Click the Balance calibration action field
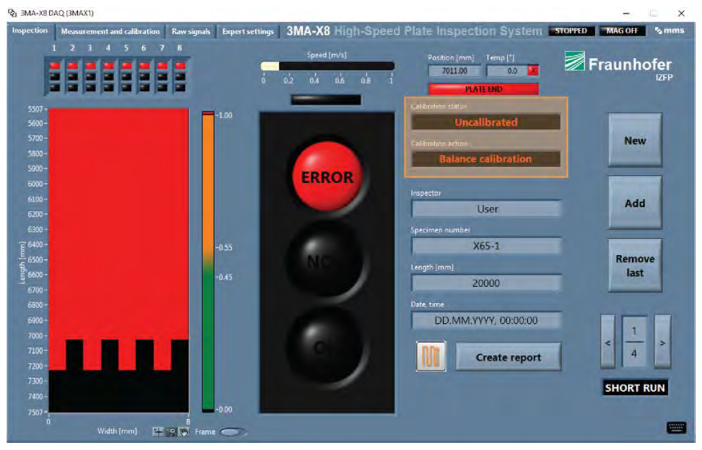This screenshot has height=450, width=702. click(486, 159)
